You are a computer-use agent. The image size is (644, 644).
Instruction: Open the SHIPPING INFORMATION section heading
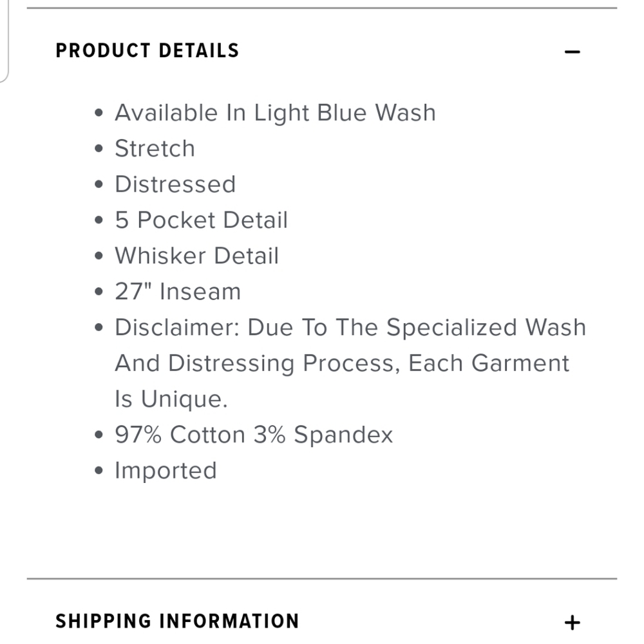tap(177, 621)
